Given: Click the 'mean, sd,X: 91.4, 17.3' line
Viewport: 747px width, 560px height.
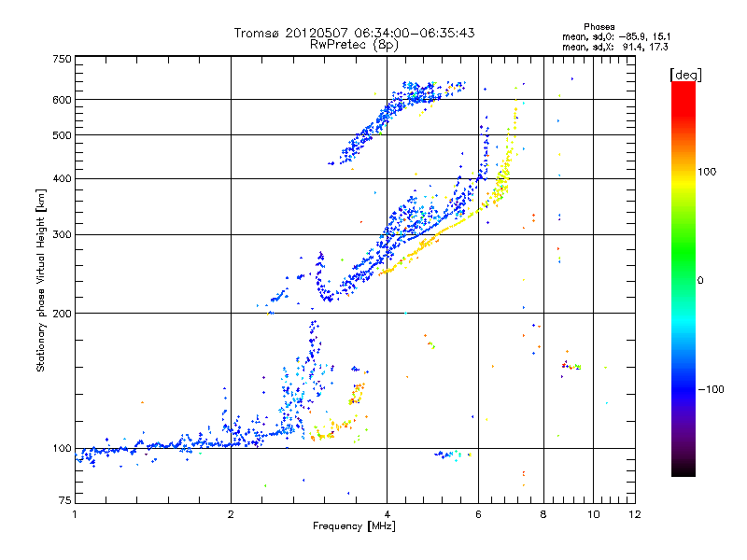Looking at the screenshot, I should point(615,47).
